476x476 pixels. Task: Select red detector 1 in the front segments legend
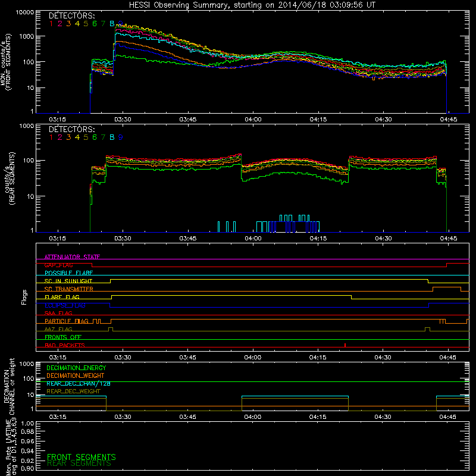coord(51,24)
